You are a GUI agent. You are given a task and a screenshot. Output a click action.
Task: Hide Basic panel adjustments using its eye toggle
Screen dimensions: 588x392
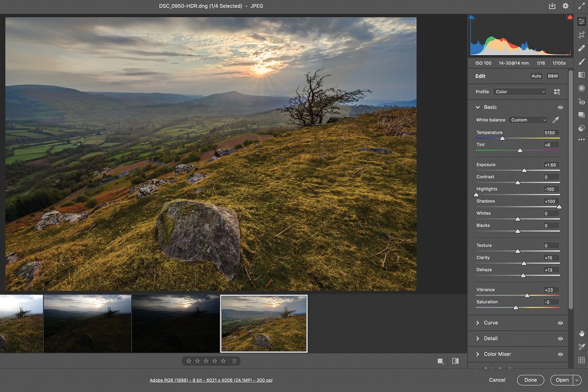point(560,107)
